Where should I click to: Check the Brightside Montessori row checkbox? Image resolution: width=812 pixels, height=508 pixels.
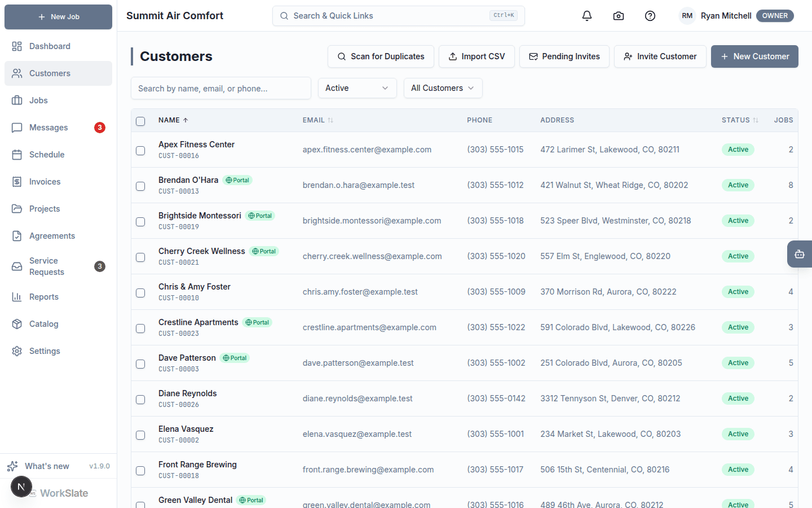[x=140, y=222]
